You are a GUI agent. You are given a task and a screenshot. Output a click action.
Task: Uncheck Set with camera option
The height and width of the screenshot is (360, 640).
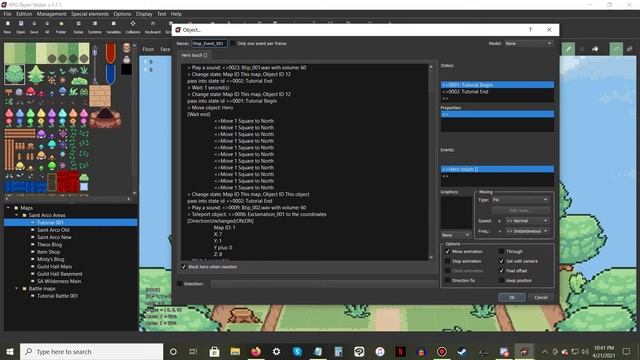pyautogui.click(x=502, y=261)
